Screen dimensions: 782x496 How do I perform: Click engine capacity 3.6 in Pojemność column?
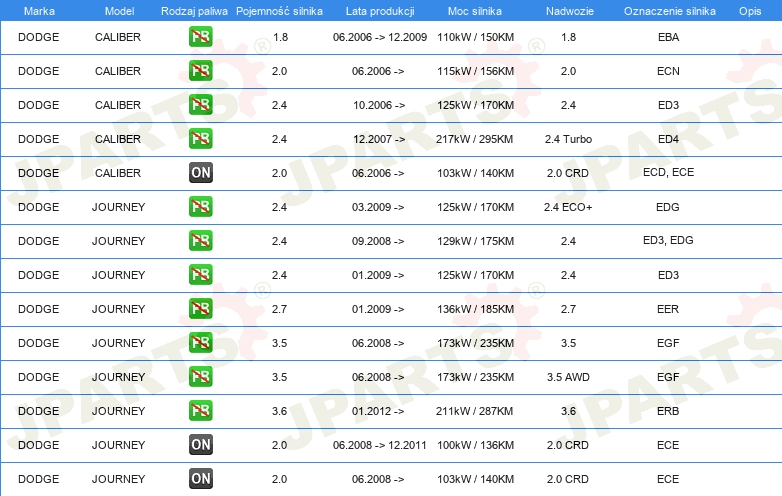(279, 411)
